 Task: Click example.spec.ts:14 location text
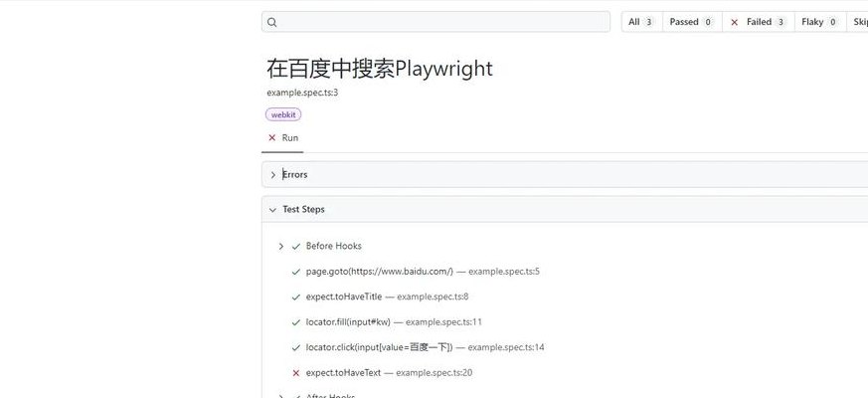pyautogui.click(x=506, y=347)
